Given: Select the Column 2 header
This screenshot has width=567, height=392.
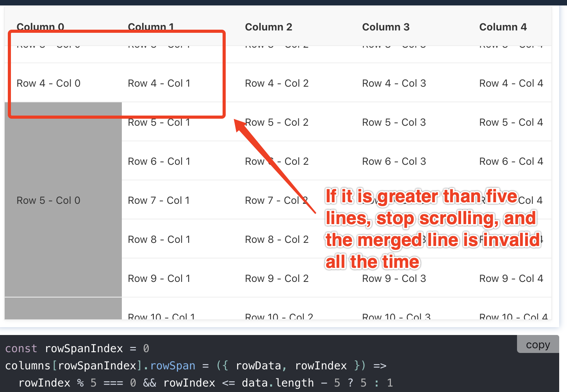Looking at the screenshot, I should click(269, 27).
